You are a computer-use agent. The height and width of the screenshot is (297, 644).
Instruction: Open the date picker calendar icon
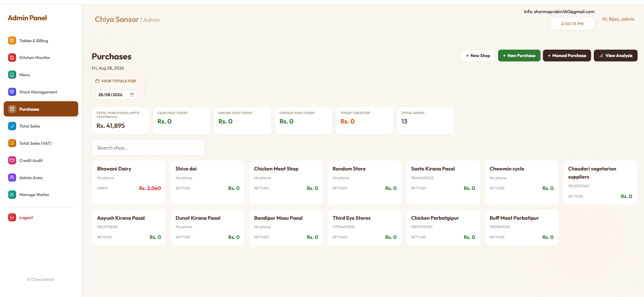(132, 95)
